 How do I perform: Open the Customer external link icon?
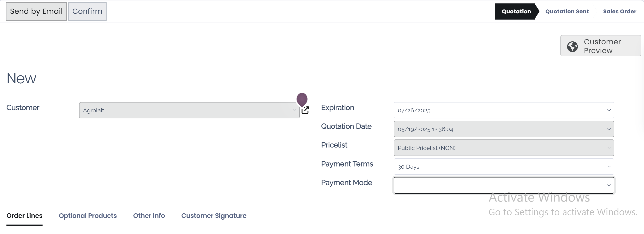[x=305, y=110]
